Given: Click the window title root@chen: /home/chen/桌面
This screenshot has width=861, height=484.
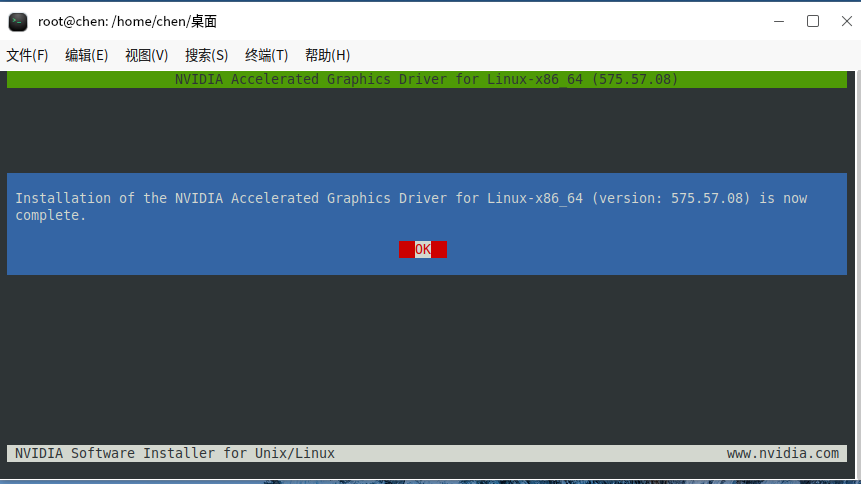Looking at the screenshot, I should coord(127,21).
